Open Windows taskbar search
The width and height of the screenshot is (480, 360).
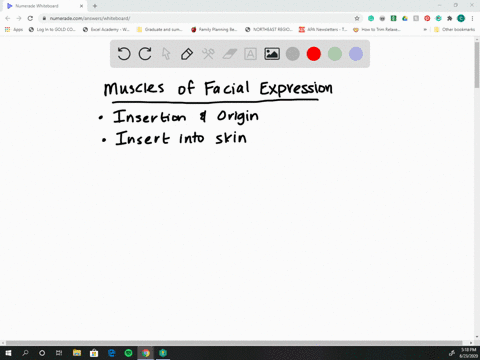click(25, 353)
